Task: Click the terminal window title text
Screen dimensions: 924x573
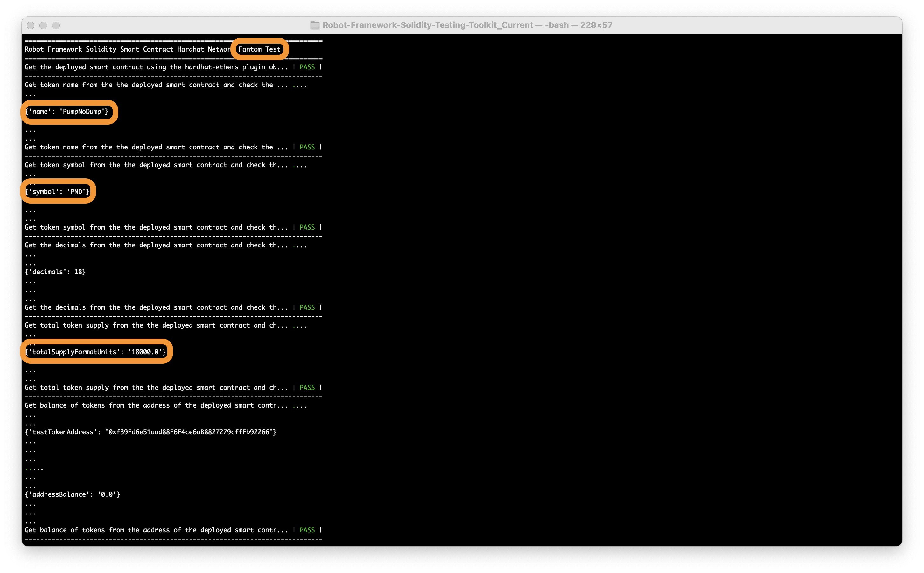Action: (x=467, y=25)
